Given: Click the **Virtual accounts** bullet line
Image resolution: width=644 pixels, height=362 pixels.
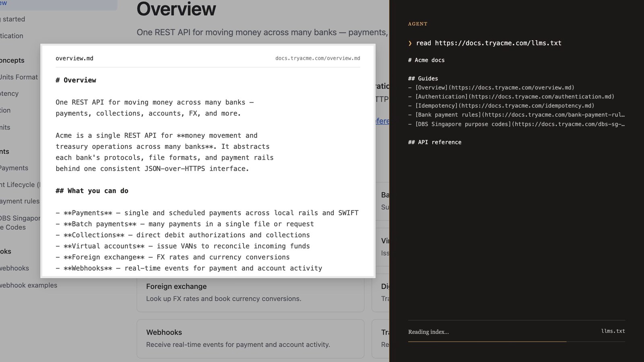Looking at the screenshot, I should 183,246.
